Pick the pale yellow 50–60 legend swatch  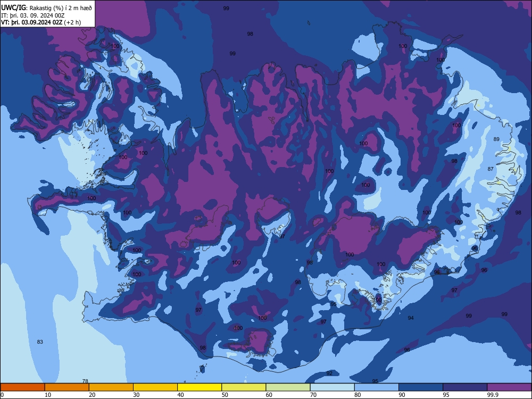pos(244,387)
